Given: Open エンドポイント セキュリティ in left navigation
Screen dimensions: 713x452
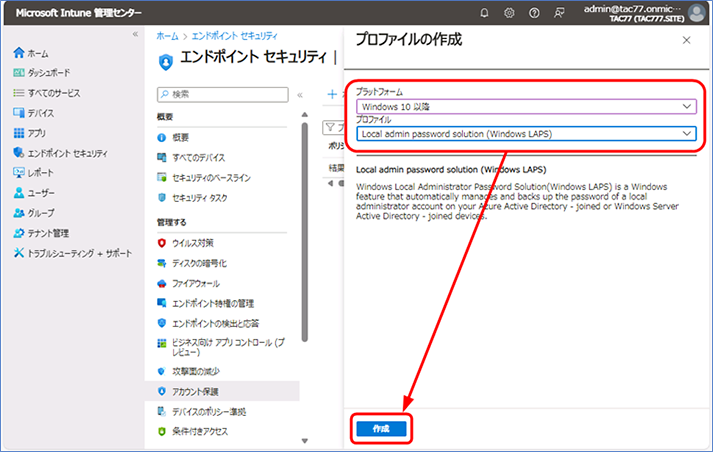Looking at the screenshot, I should [60, 153].
